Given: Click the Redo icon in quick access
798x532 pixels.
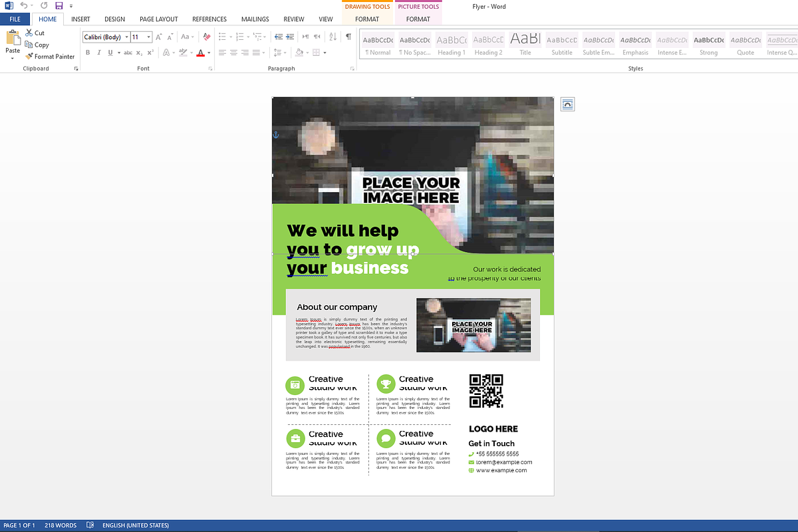Looking at the screenshot, I should (x=44, y=5).
